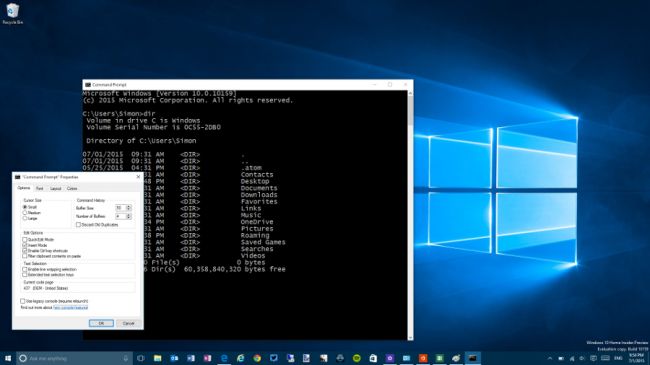Switch to the Colors tab
This screenshot has height=365, width=650.
coord(72,188)
